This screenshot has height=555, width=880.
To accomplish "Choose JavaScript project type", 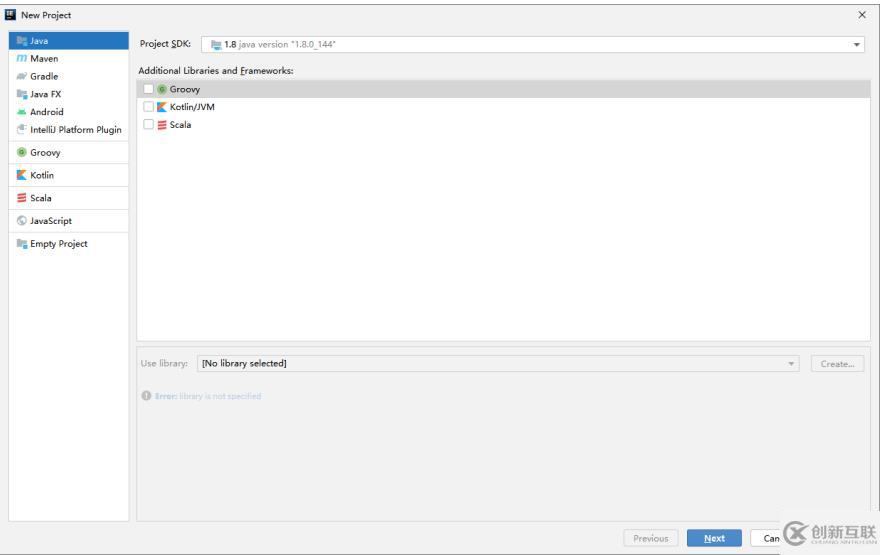I will click(68, 221).
